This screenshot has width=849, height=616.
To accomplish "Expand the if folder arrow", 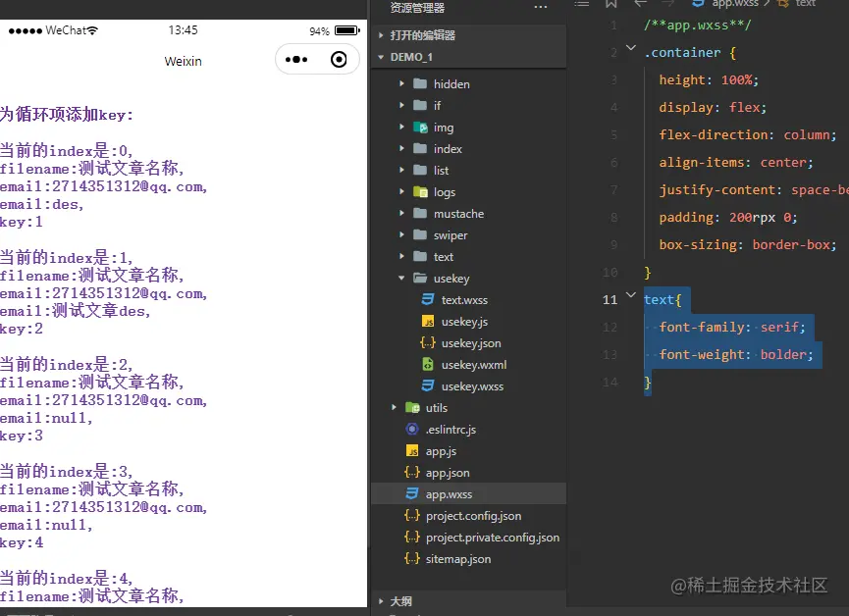I will pyautogui.click(x=401, y=105).
